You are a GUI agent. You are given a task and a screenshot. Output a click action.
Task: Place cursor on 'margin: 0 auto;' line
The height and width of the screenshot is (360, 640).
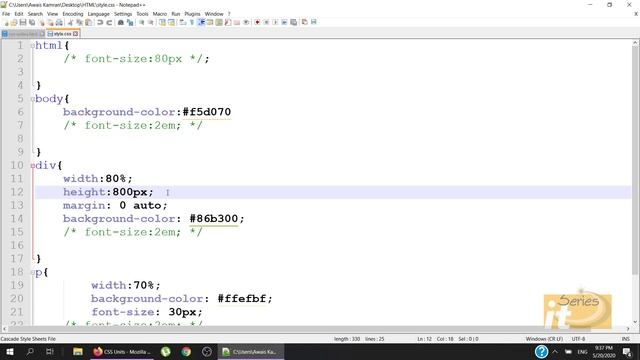(x=115, y=205)
